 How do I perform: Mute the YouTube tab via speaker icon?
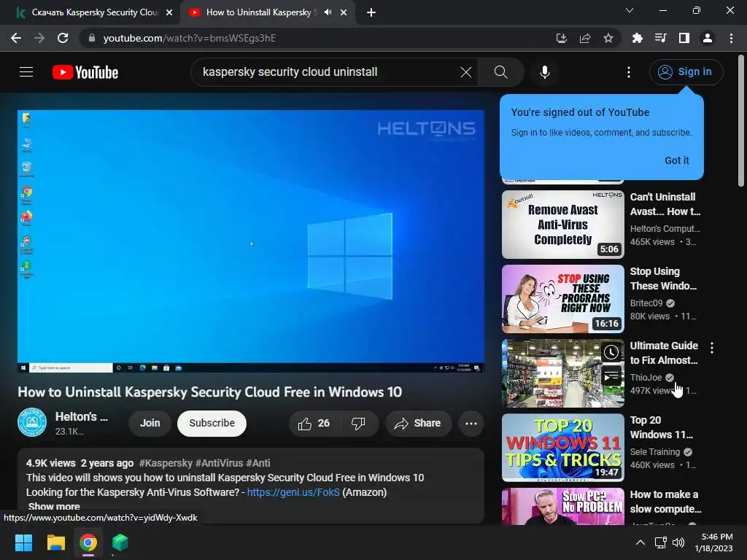[328, 12]
